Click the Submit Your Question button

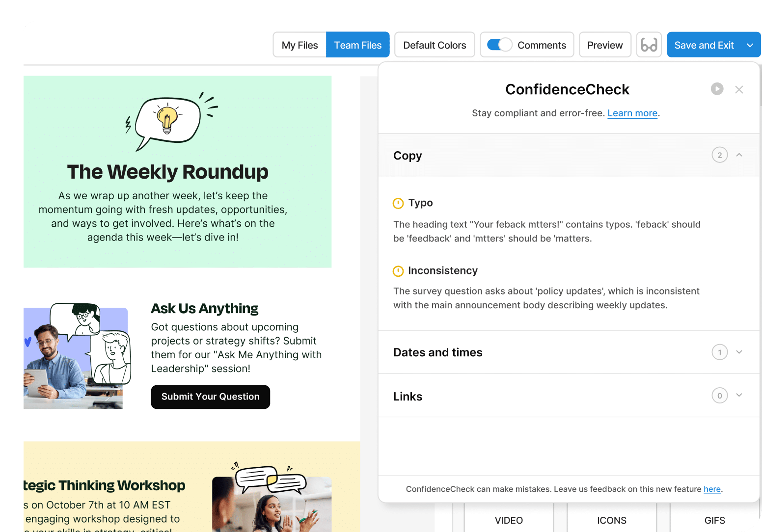(x=210, y=397)
